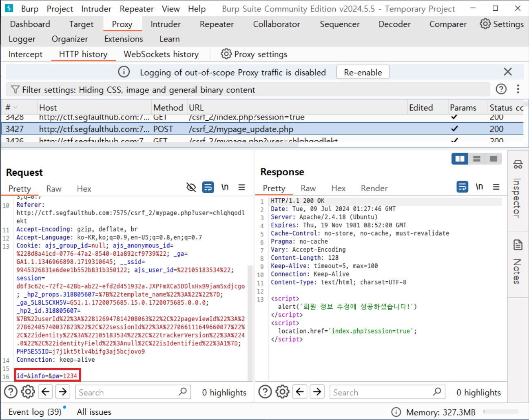
Task: Toggle word wrap icon in Response panel
Action: 463,187
